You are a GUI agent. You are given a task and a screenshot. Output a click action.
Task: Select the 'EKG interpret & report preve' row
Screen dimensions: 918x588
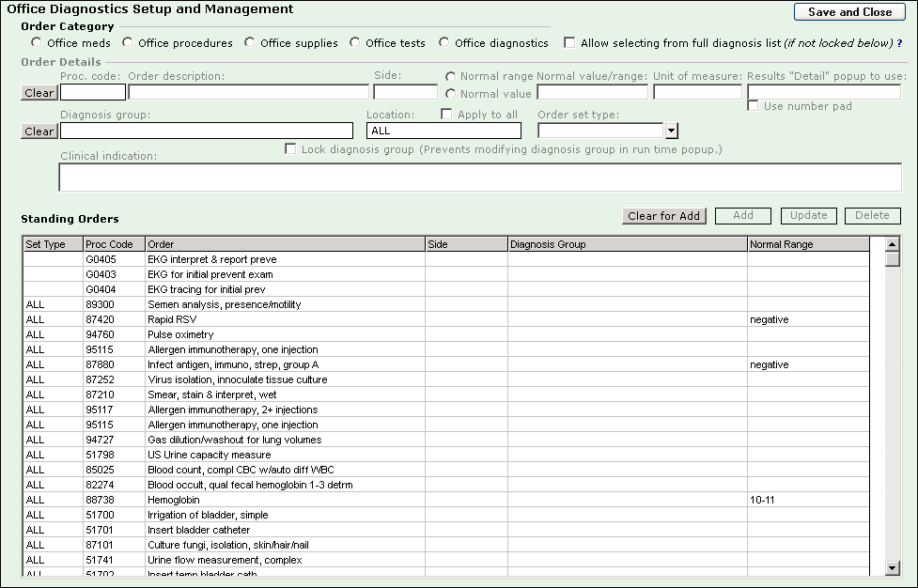446,259
